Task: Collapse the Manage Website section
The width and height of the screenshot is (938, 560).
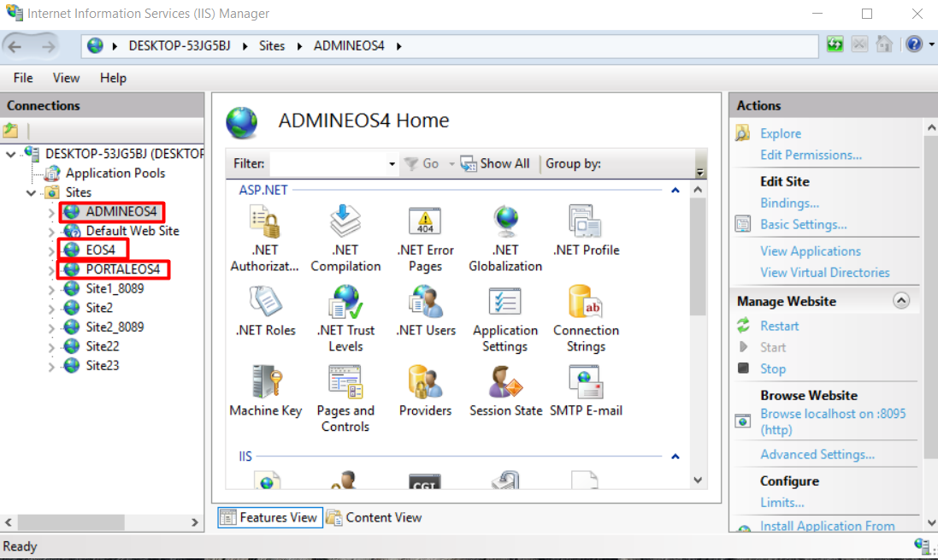Action: (x=901, y=300)
